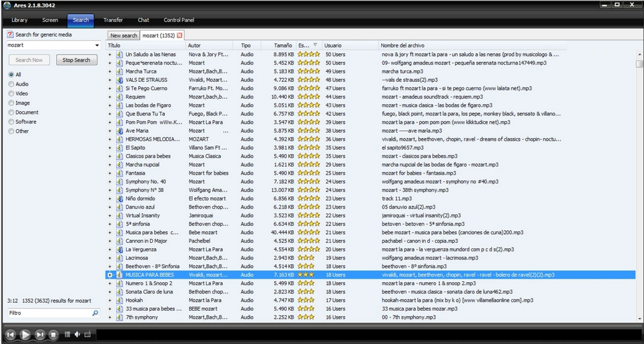This screenshot has width=644, height=344.
Task: Open the Chat tab
Action: click(x=143, y=20)
